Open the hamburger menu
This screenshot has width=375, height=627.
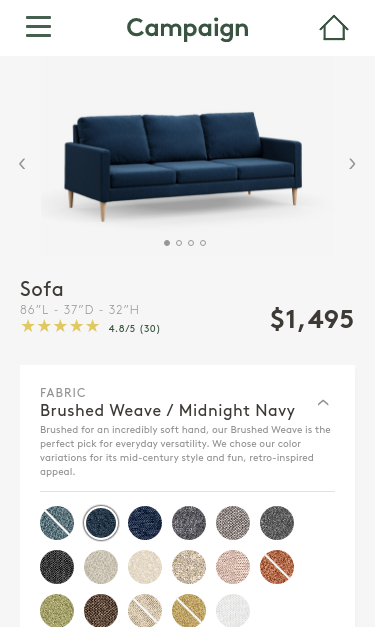point(38,27)
